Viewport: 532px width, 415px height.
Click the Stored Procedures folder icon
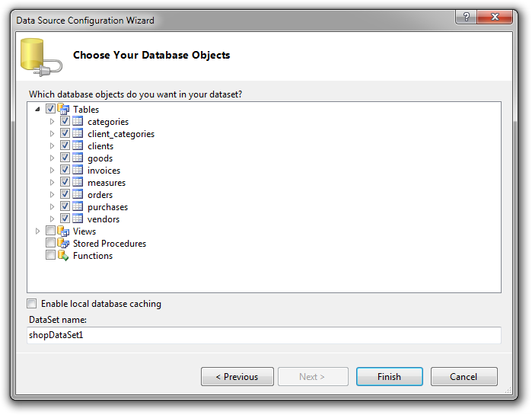point(63,244)
